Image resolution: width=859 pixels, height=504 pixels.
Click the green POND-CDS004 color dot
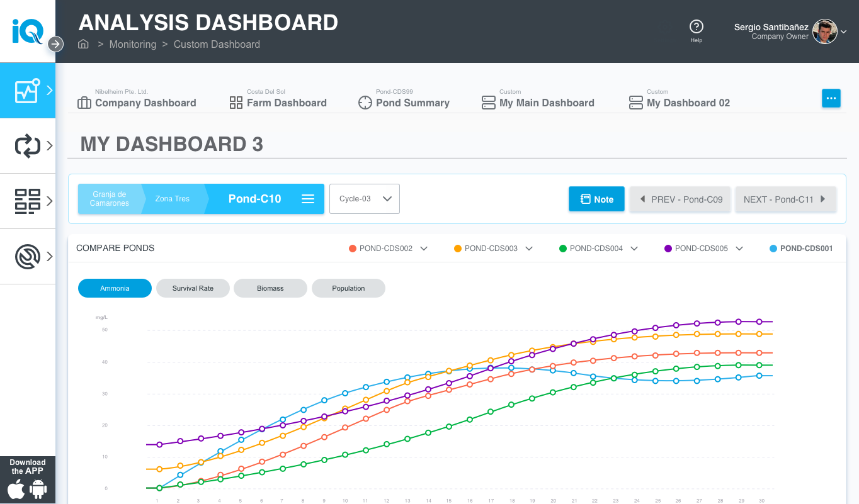[x=563, y=249]
